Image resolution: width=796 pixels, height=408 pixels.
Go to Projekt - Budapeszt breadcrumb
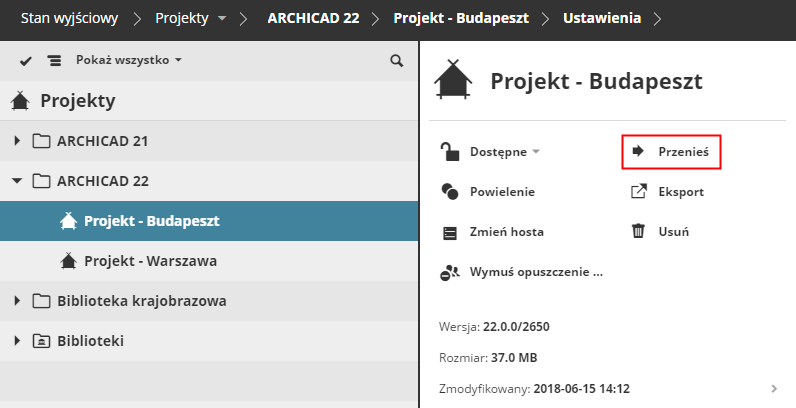461,18
